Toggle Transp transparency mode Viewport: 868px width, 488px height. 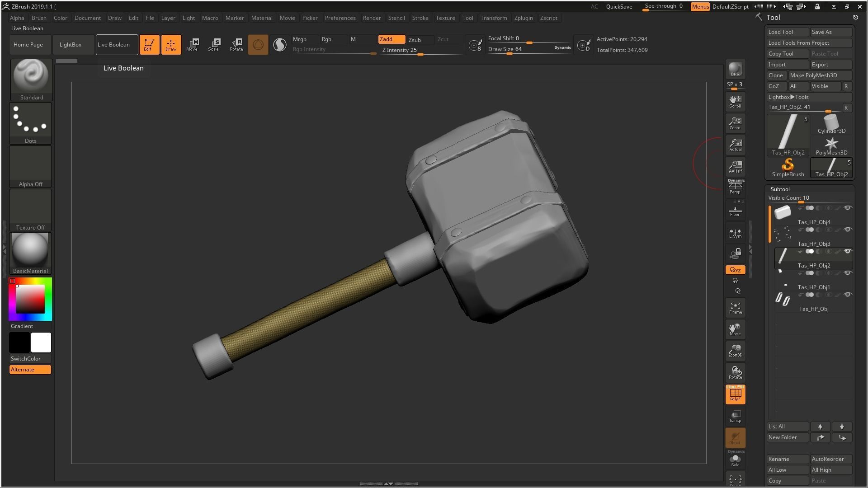[x=735, y=416]
